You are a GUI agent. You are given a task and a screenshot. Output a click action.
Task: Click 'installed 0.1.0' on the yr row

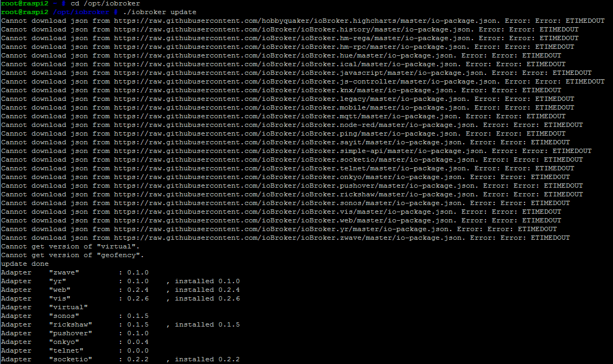(207, 281)
